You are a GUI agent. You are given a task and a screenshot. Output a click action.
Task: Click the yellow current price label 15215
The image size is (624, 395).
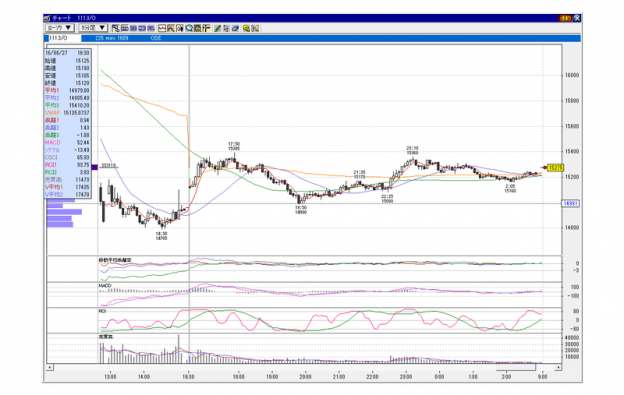click(556, 168)
